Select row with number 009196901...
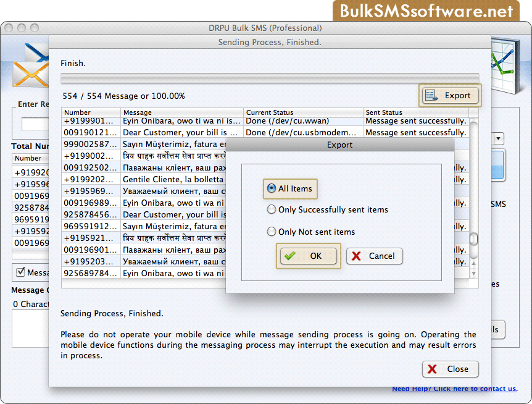The width and height of the screenshot is (532, 404). [144, 250]
